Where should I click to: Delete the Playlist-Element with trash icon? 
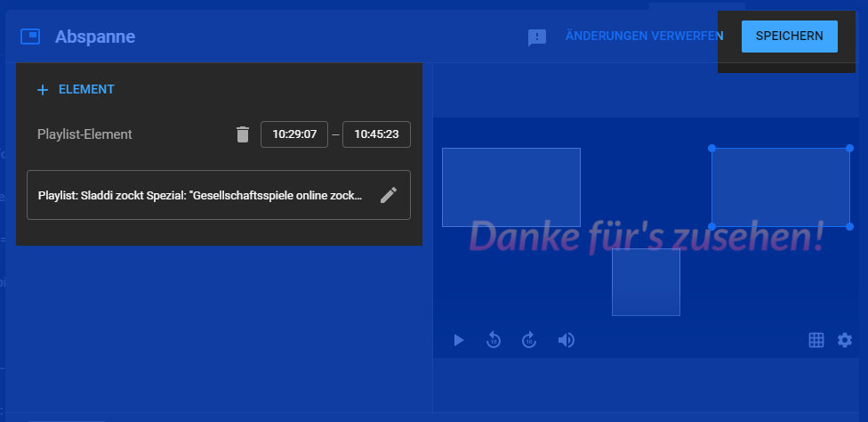pyautogui.click(x=243, y=134)
